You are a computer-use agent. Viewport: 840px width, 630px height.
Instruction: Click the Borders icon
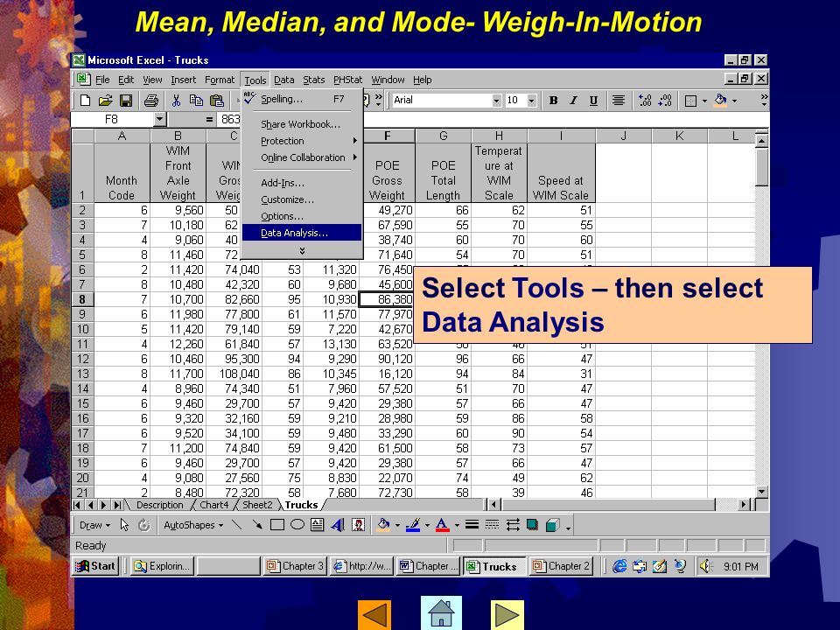691,101
